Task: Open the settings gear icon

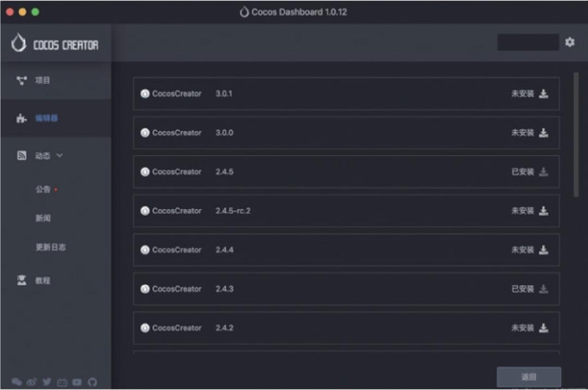Action: pos(569,42)
